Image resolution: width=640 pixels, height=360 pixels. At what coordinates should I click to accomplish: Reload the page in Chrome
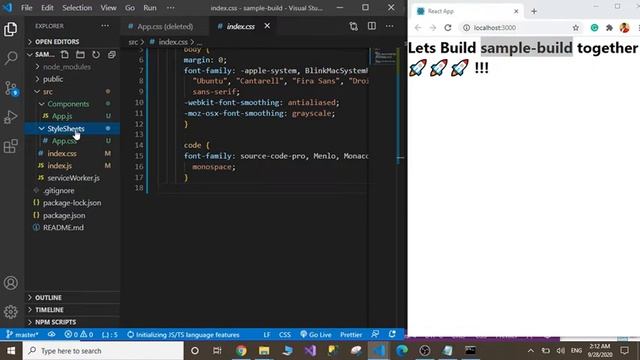click(x=448, y=28)
